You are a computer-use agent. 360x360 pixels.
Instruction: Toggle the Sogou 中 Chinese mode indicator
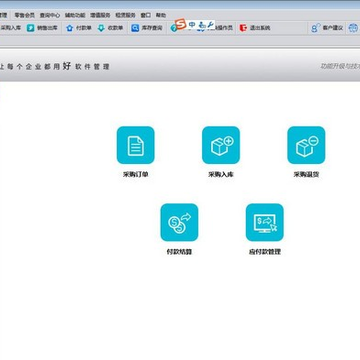click(192, 25)
